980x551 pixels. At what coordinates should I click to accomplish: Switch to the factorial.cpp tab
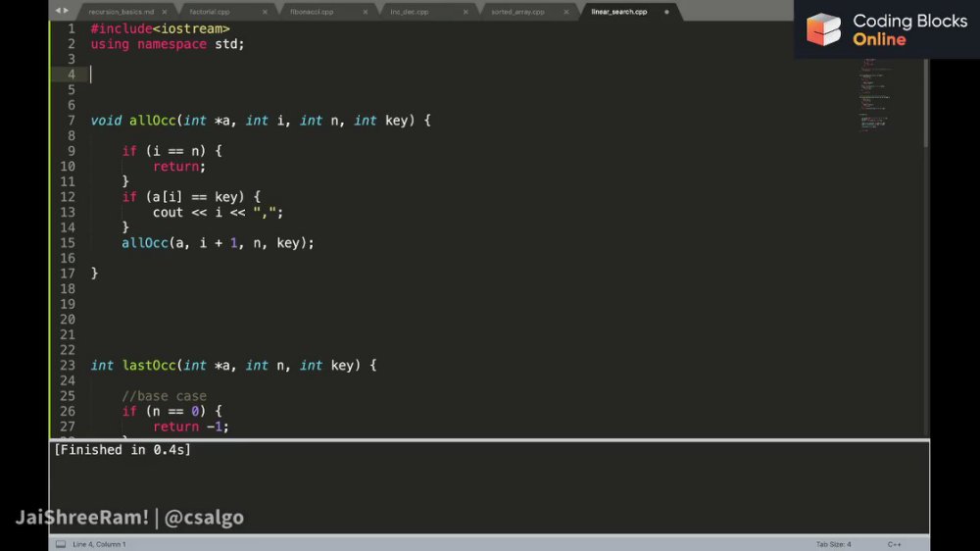coord(210,12)
